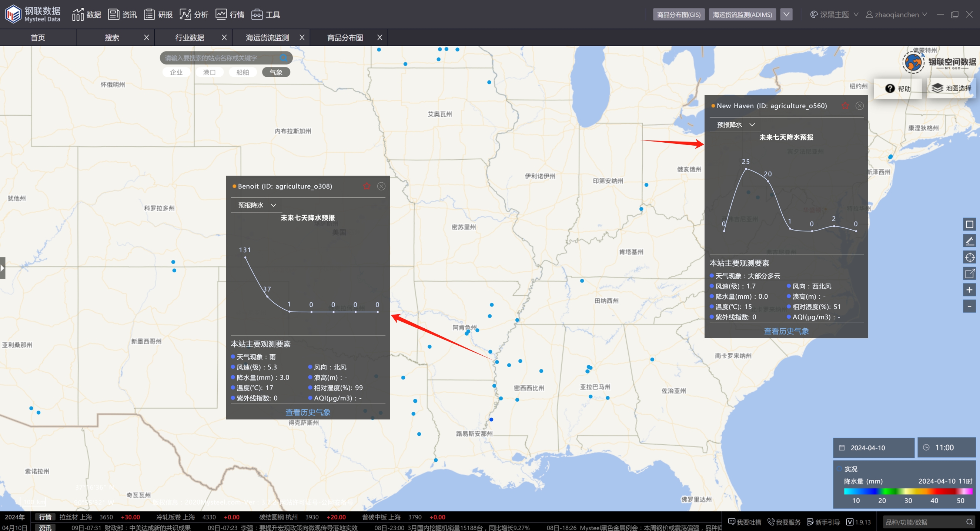This screenshot has height=531, width=980.
Task: Open the 2024-04-10 date picker
Action: [873, 448]
